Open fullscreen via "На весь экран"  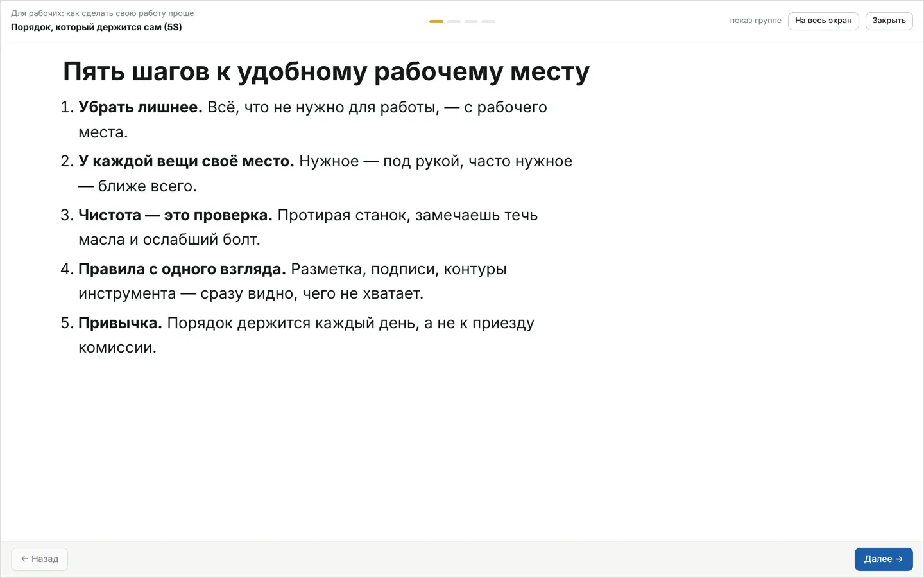pos(823,21)
